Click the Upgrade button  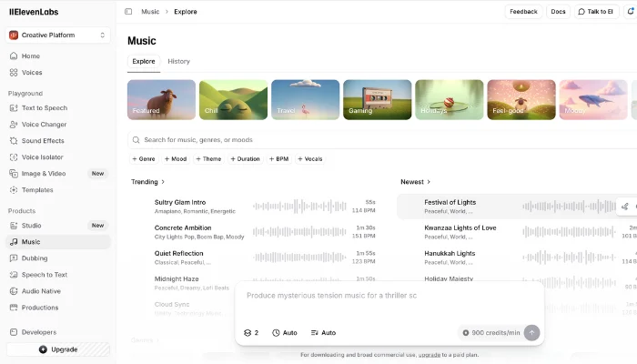pyautogui.click(x=58, y=349)
